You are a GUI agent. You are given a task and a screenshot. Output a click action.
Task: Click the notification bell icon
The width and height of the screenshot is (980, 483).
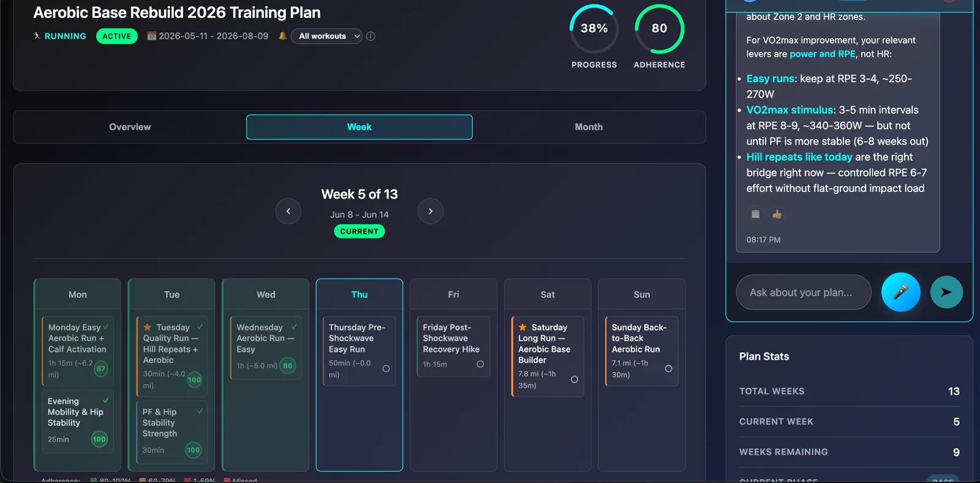click(x=282, y=36)
